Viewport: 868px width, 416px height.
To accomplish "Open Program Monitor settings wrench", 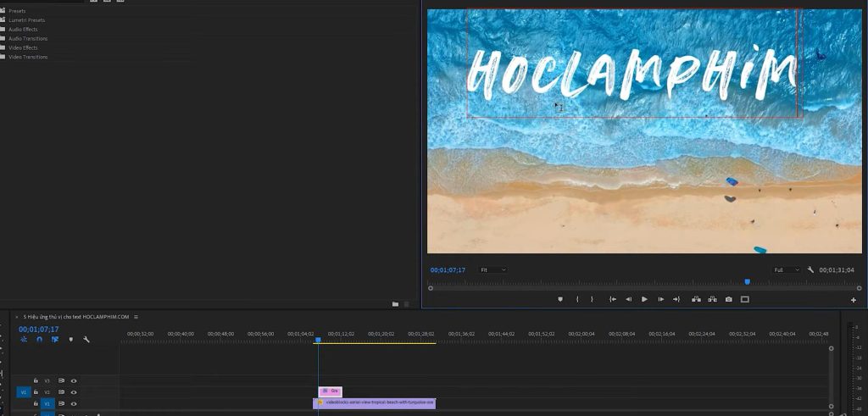I will click(810, 270).
